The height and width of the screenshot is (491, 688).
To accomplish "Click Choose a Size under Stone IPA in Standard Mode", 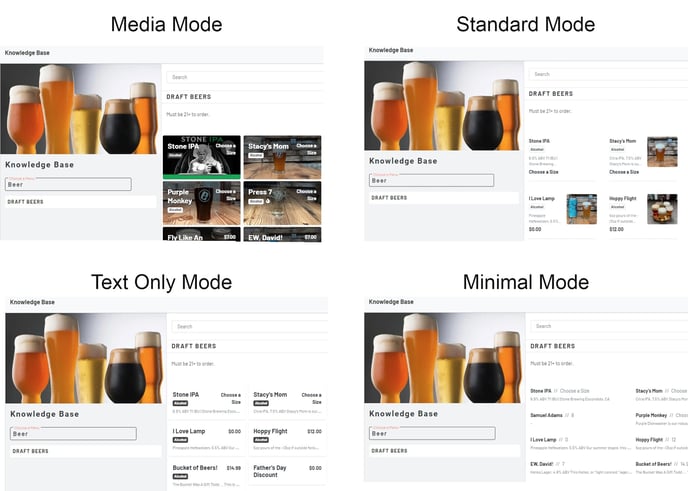I will [544, 172].
